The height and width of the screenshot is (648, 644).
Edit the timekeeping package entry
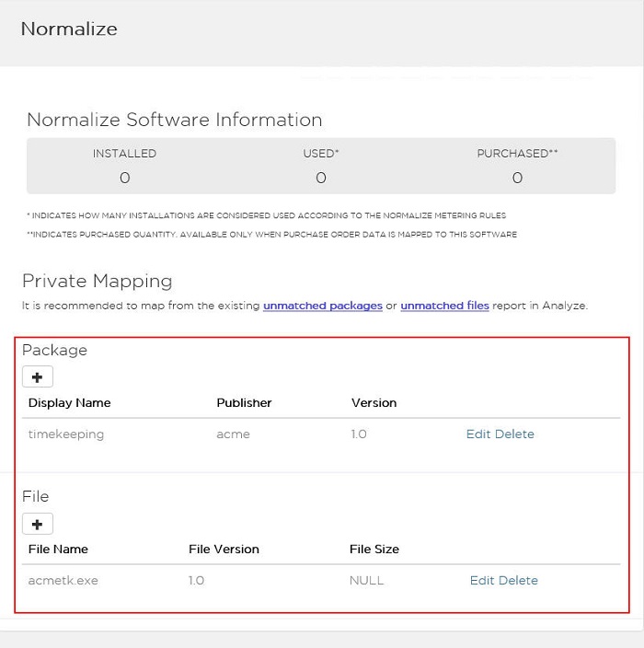click(477, 434)
